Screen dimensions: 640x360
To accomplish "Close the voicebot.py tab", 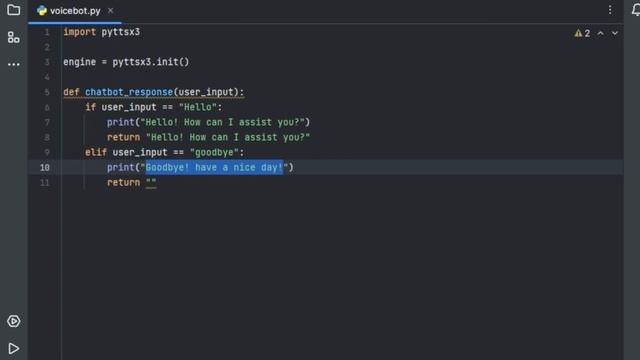I will coord(110,11).
